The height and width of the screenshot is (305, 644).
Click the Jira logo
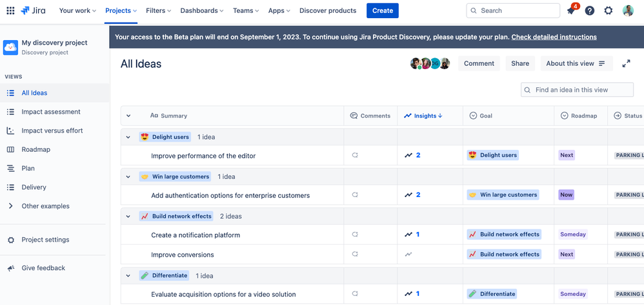coord(34,11)
